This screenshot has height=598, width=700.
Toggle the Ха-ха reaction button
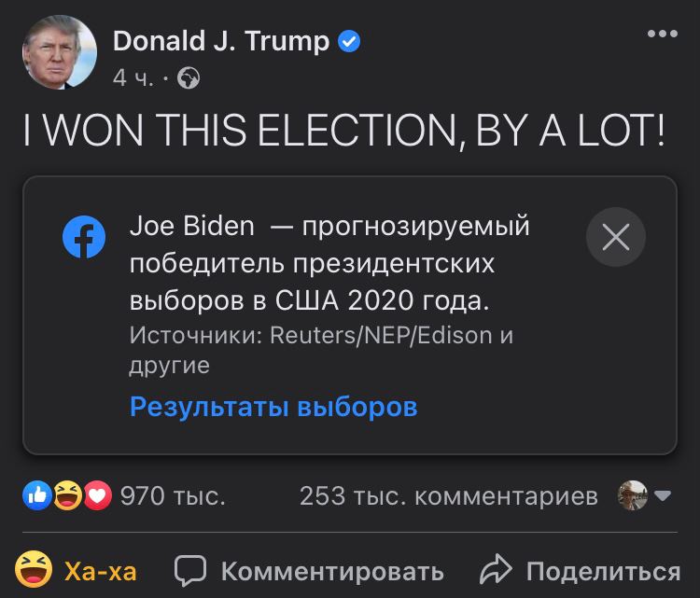[76, 571]
